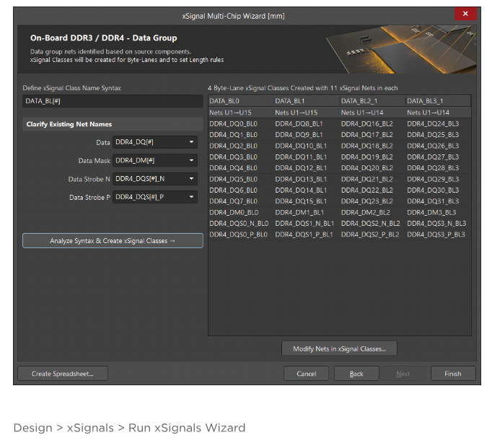The height and width of the screenshot is (448, 492).
Task: Click the xSignal Class Name Syntax field
Action: [x=112, y=101]
